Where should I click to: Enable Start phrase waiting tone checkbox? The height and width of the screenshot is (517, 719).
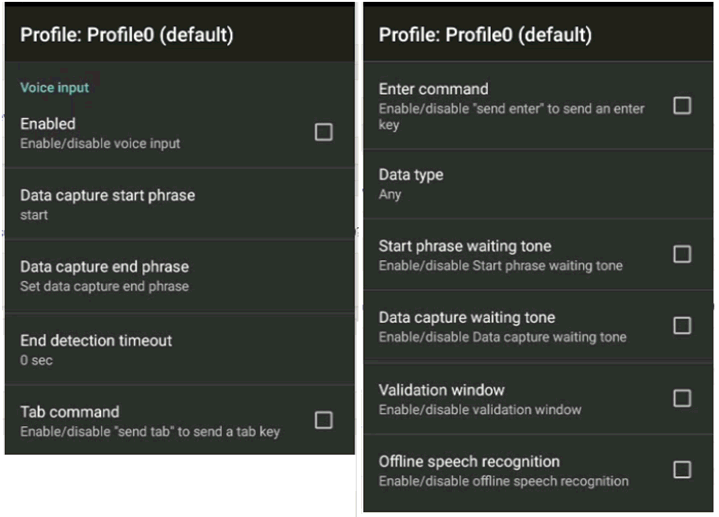(682, 254)
